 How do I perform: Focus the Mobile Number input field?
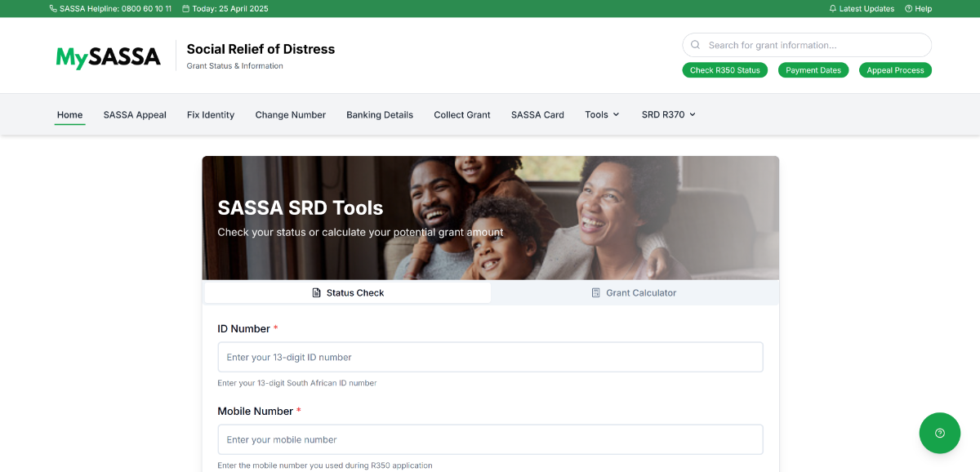[490, 439]
